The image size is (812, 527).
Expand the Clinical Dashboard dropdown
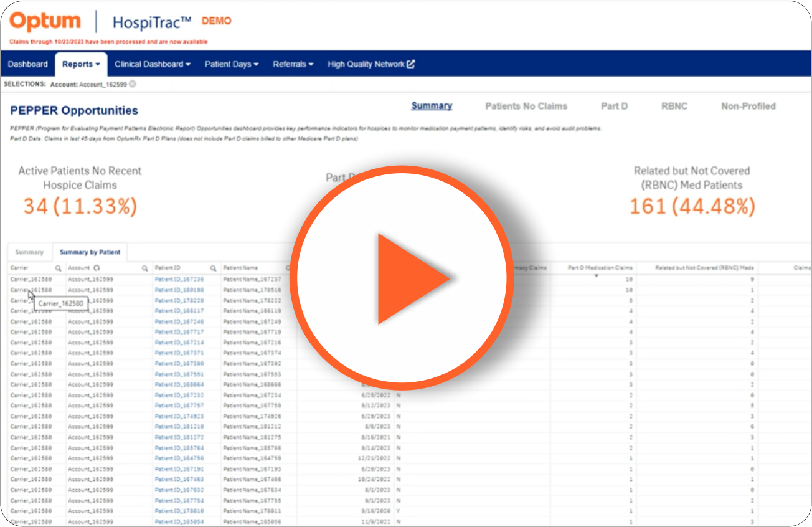tap(153, 64)
